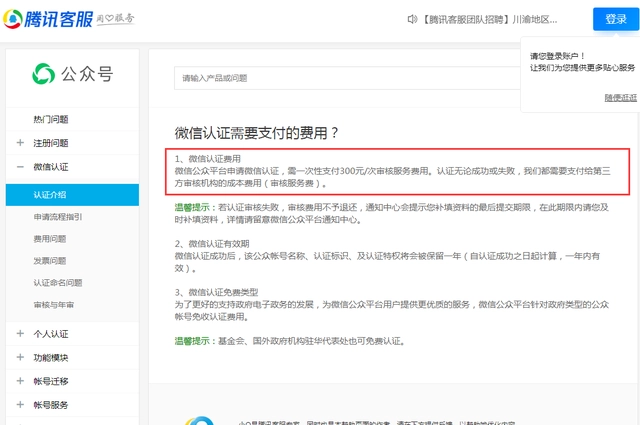
Task: Open the 认证命名问题 sidebar entry
Action: (58, 283)
